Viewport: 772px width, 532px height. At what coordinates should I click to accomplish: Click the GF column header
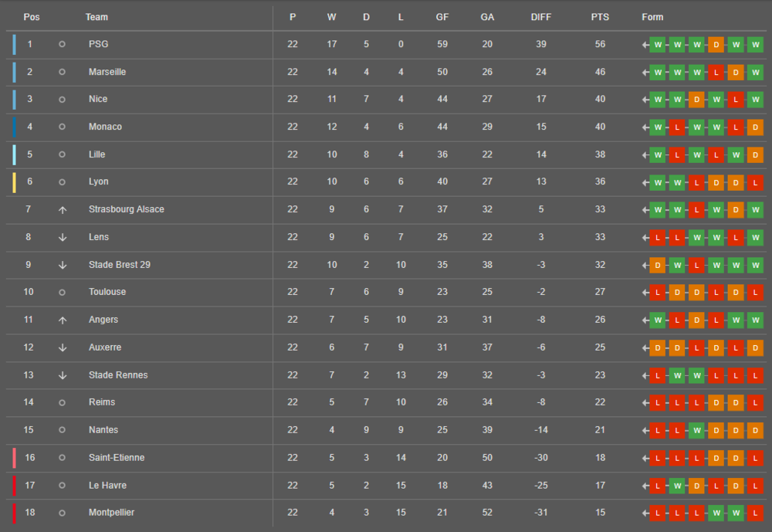(x=442, y=17)
